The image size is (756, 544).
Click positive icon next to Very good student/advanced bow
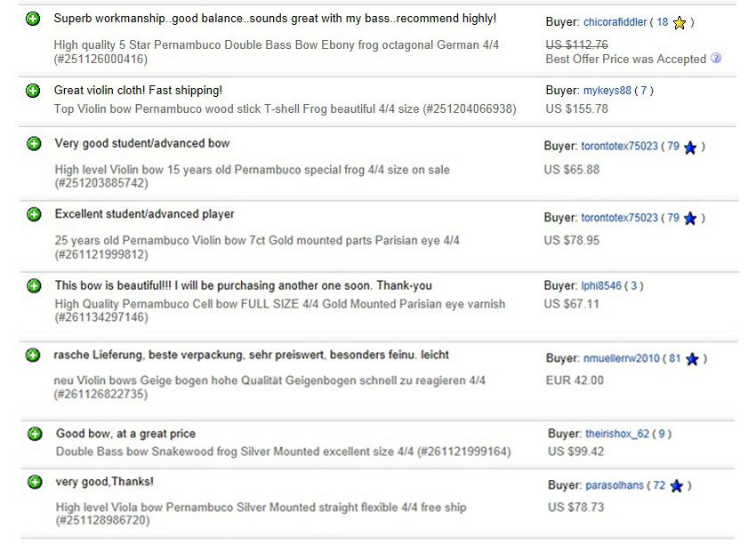click(x=34, y=144)
